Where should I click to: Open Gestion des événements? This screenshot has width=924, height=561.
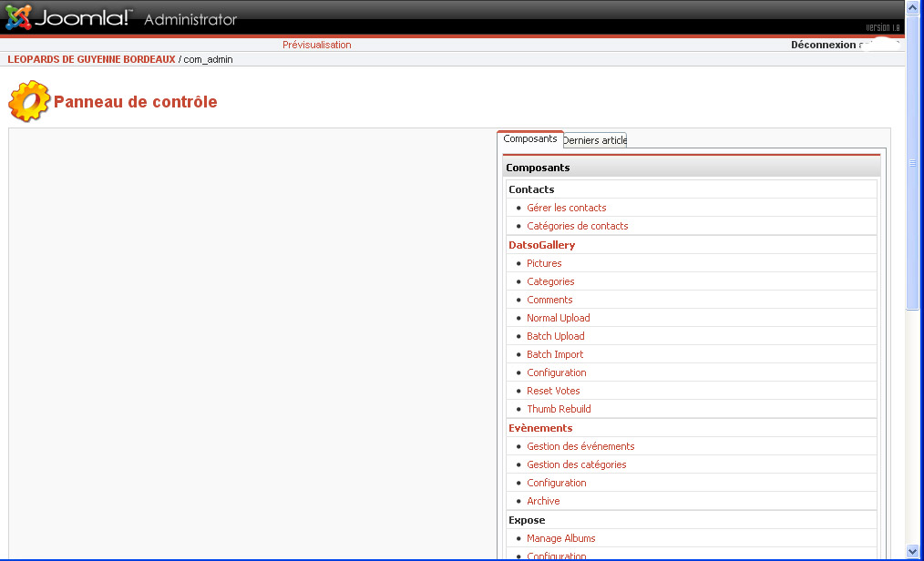click(x=580, y=446)
